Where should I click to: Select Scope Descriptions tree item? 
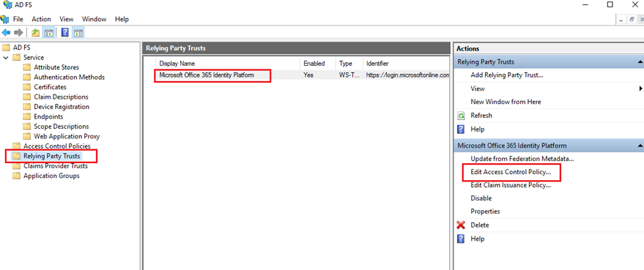pyautogui.click(x=61, y=126)
